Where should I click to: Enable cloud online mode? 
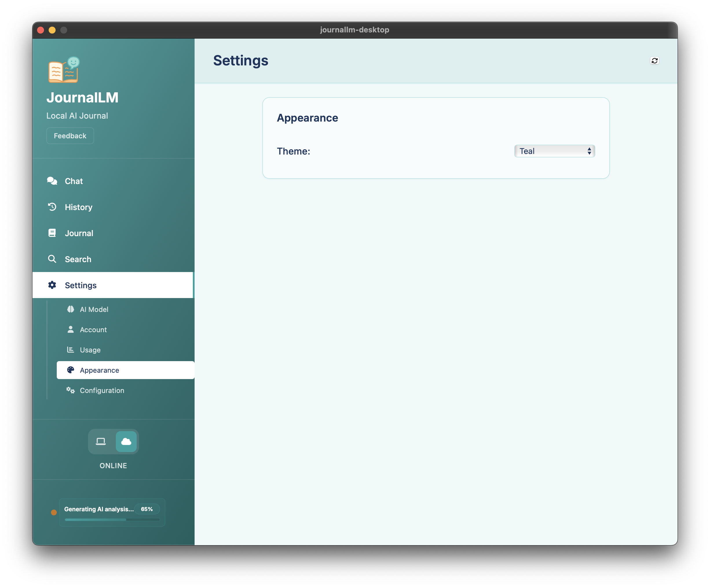[x=126, y=442]
